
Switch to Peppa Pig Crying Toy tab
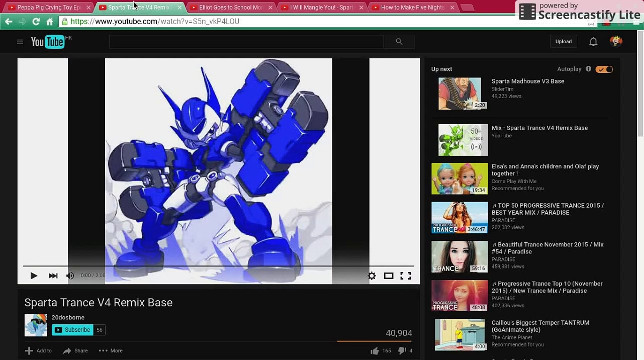coord(49,7)
